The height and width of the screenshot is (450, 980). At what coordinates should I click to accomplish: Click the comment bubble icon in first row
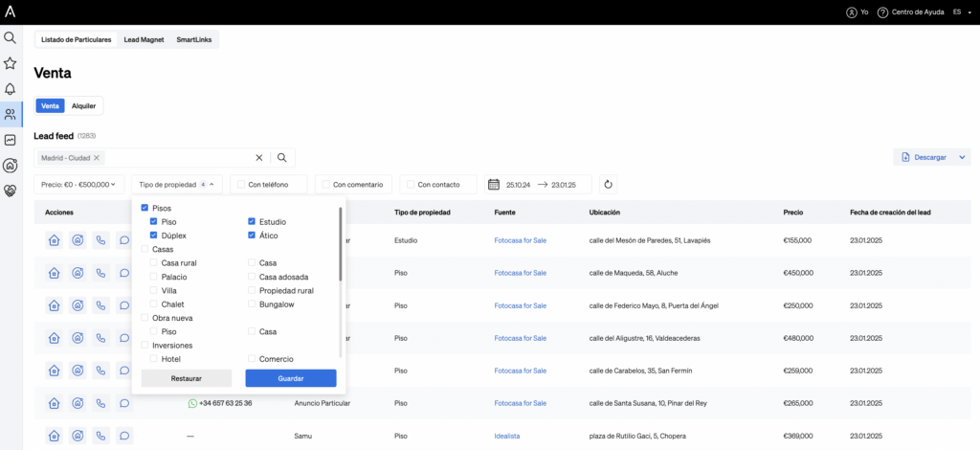124,241
